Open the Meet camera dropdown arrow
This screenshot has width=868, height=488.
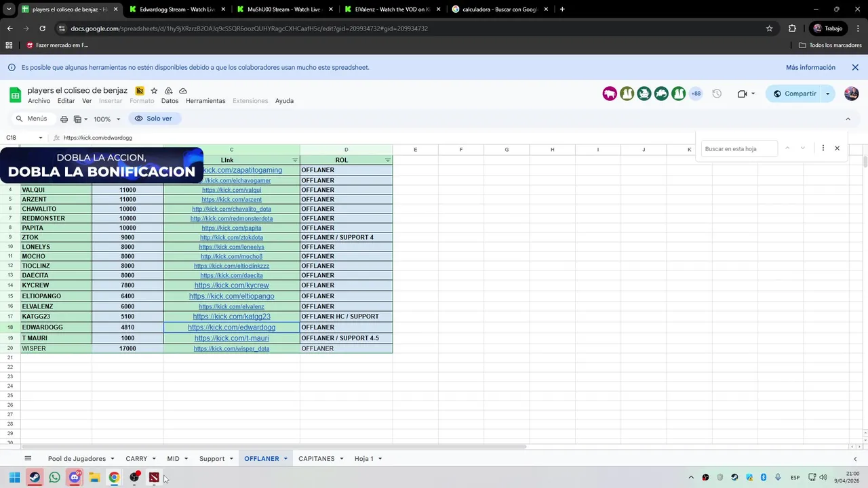pyautogui.click(x=753, y=94)
